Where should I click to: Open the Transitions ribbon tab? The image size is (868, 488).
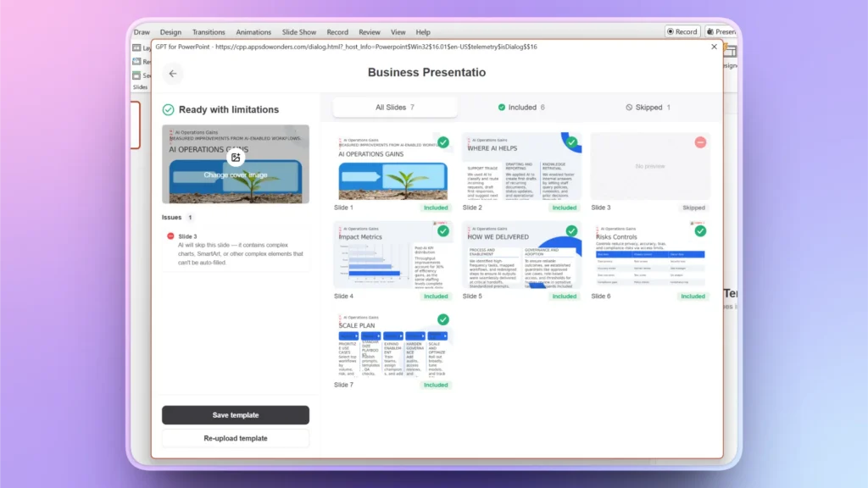pos(209,32)
